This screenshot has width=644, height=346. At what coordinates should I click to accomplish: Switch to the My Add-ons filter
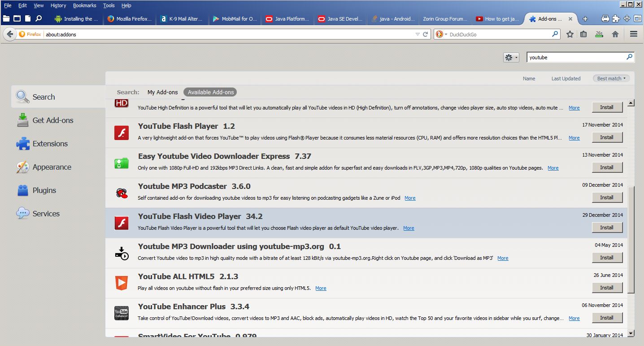[x=162, y=92]
